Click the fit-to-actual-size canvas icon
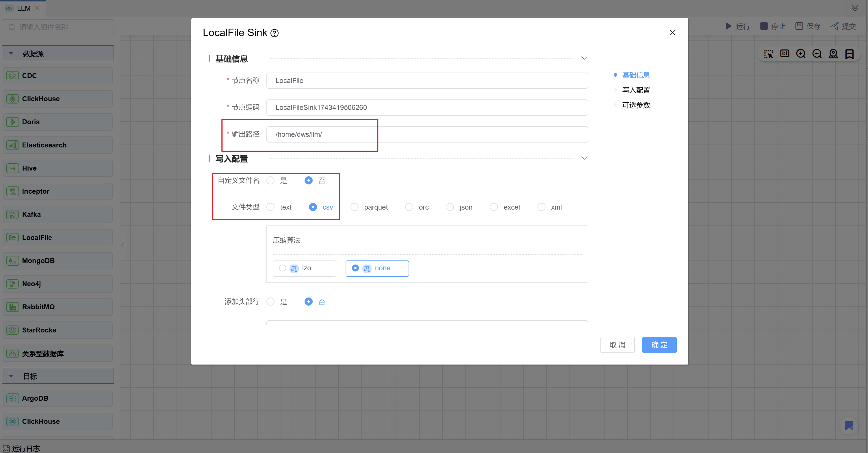The image size is (868, 453). point(785,53)
